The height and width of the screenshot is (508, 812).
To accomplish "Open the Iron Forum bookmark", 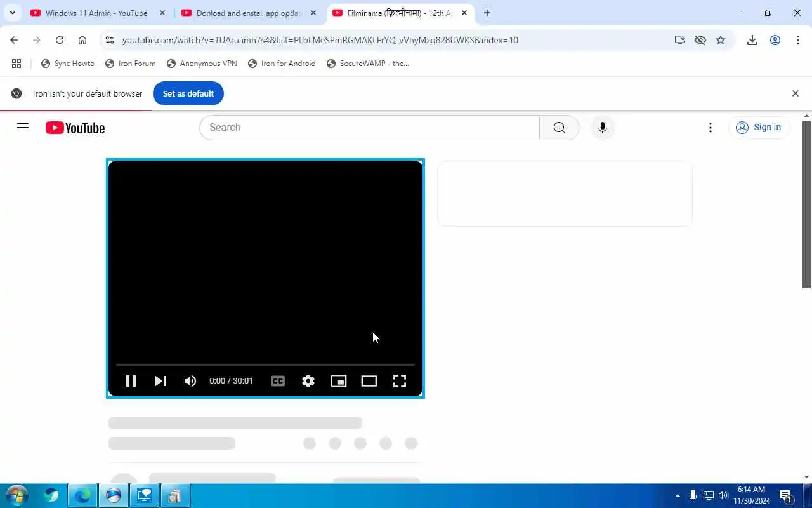I will pyautogui.click(x=131, y=63).
